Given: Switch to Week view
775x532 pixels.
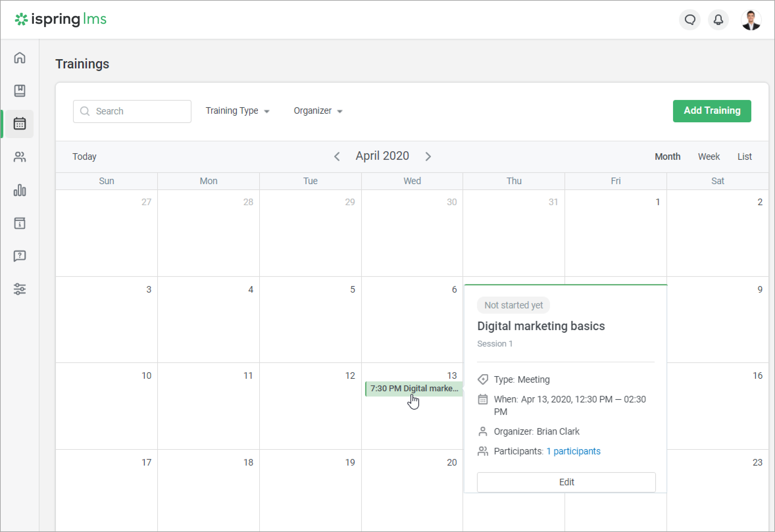Looking at the screenshot, I should 709,157.
